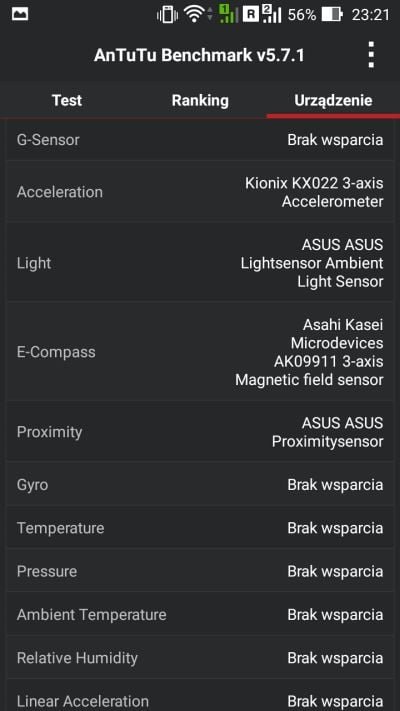Tap the picture notification icon in status bar
This screenshot has width=400, height=711.
click(x=20, y=15)
